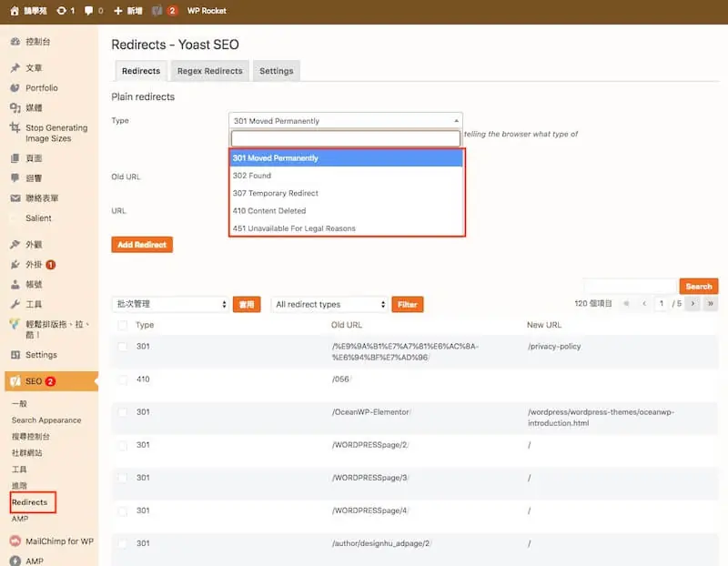Check the 410 /056 row checkbox
728x566 pixels.
123,379
